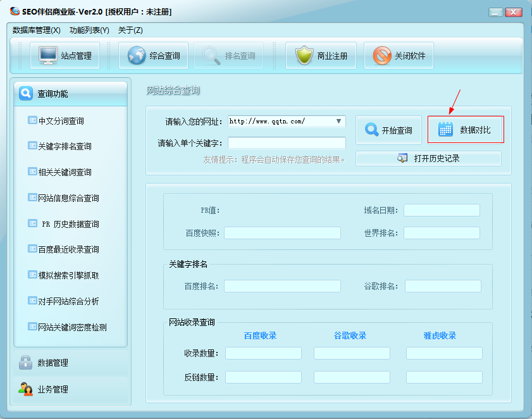532x419 pixels.
Task: Click the SEO伴侣 app icon in title bar
Action: 15,11
